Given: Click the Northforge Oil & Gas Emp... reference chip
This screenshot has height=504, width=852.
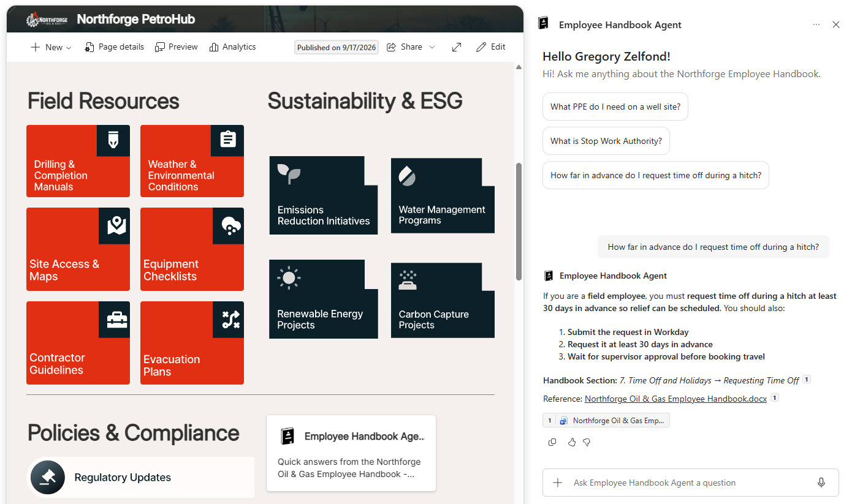Looking at the screenshot, I should click(x=606, y=421).
